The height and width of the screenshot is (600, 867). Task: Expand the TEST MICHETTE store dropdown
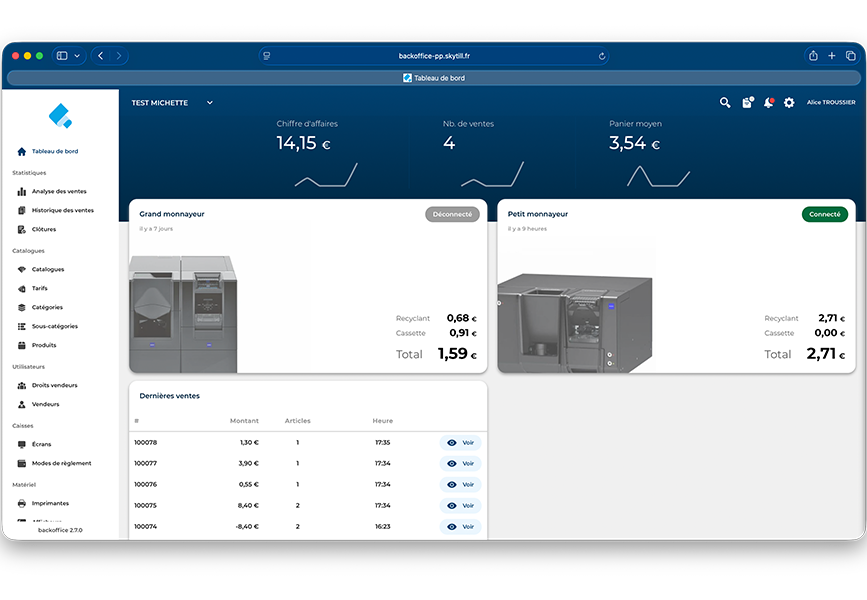tap(209, 102)
